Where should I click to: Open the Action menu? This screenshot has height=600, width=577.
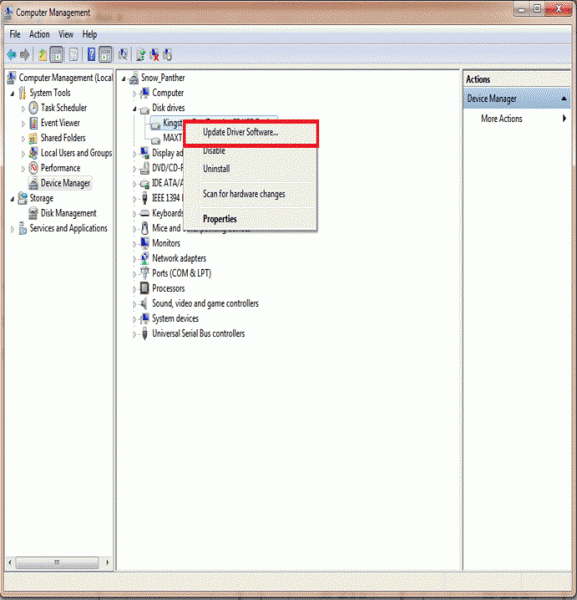point(39,34)
